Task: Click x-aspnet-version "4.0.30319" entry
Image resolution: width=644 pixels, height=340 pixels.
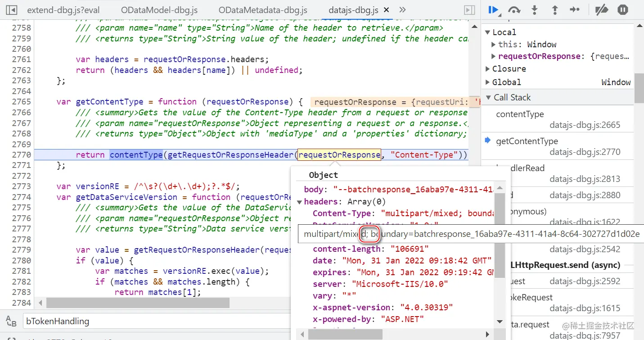Action: pyautogui.click(x=383, y=307)
